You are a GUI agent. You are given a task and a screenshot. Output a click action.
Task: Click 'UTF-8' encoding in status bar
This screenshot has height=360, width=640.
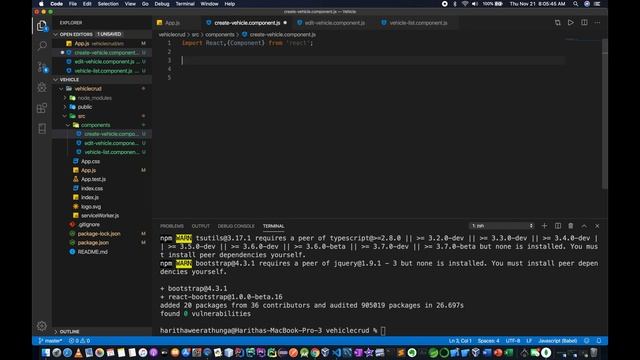[x=513, y=341]
